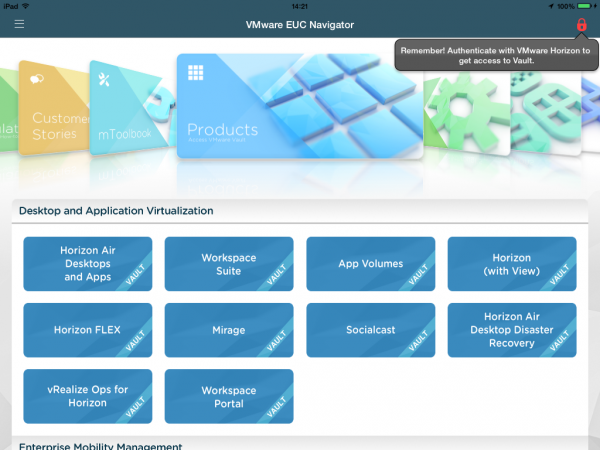Screen dimensions: 600x450
Task: Open Workspace Portal tile
Action: click(x=229, y=396)
